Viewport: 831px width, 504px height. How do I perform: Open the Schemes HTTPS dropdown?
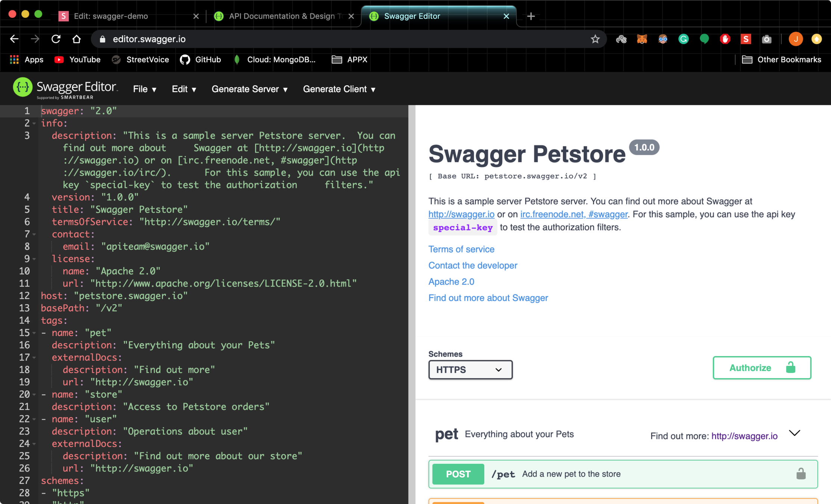pos(470,370)
